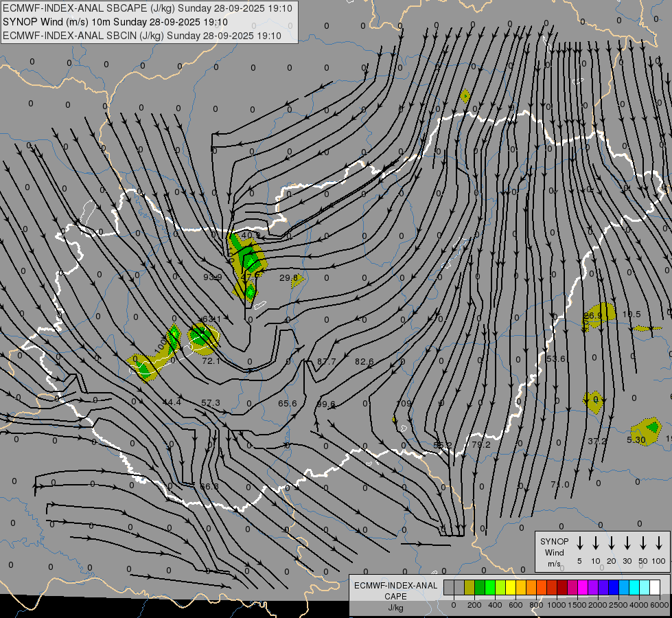The image size is (672, 618).
Task: Click the 65.6 value on the map
Action: pyautogui.click(x=287, y=404)
